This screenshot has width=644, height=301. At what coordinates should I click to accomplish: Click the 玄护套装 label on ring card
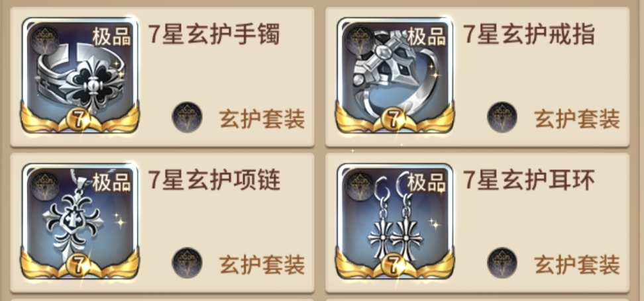[x=577, y=119]
